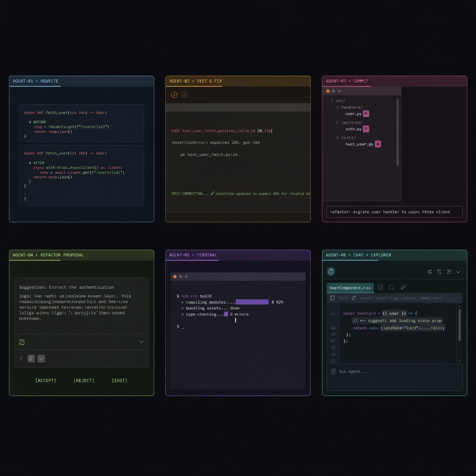Image resolution: width=476 pixels, height=476 pixels.
Task: Toggle the gray checkmark box in AGENT-04
Action: [x=41, y=358]
